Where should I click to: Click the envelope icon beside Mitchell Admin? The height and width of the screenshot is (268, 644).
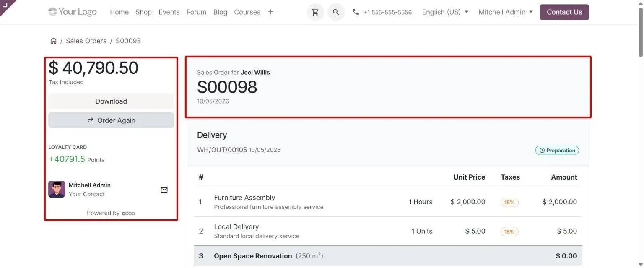164,190
